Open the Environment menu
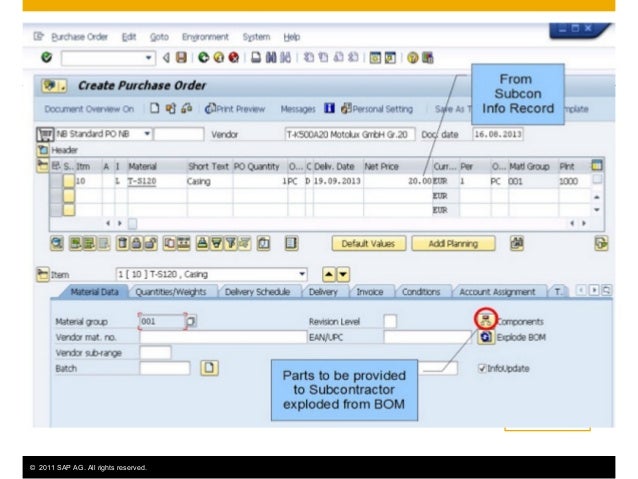 pos(205,37)
